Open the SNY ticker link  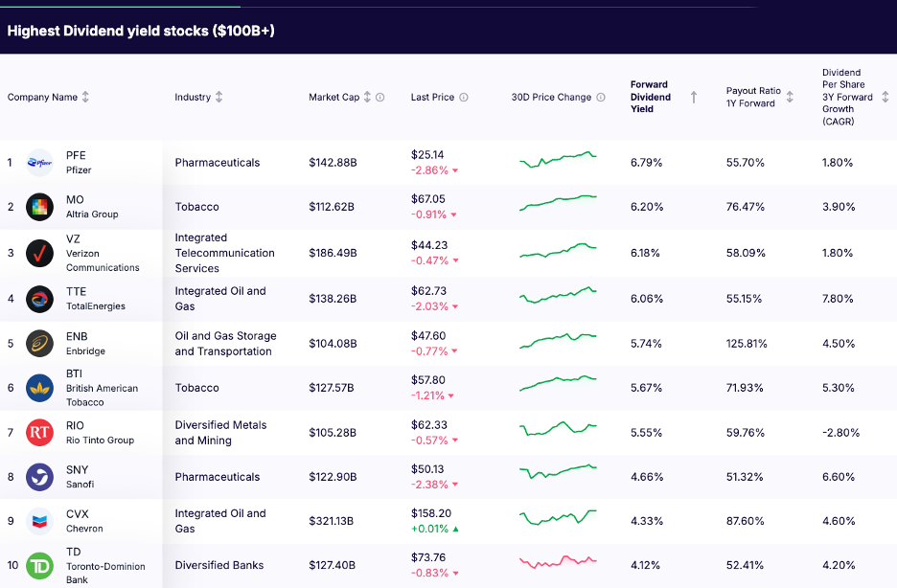click(78, 469)
